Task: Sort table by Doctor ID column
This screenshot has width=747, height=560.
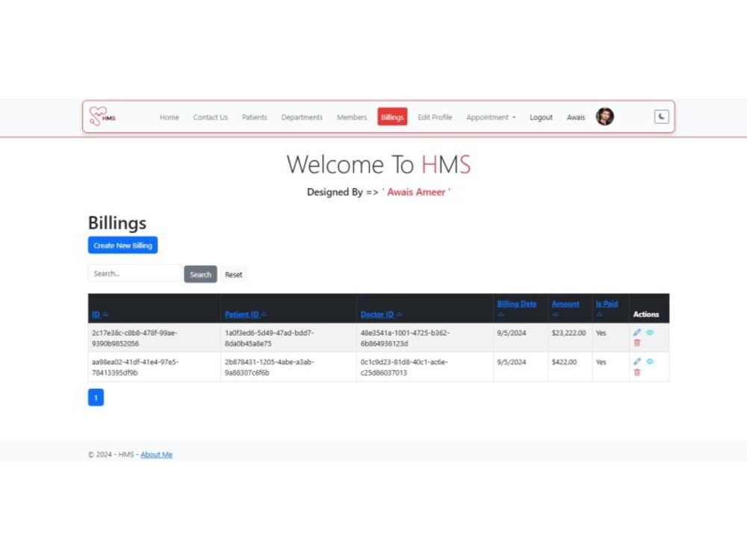Action: point(381,314)
